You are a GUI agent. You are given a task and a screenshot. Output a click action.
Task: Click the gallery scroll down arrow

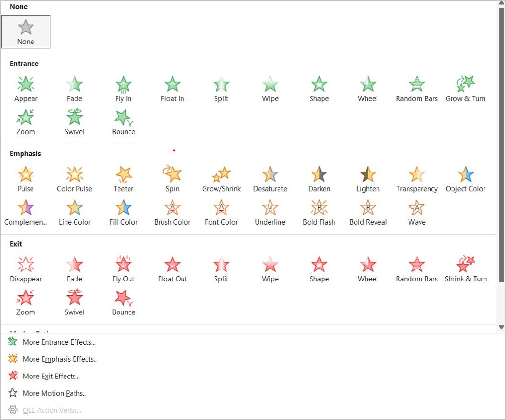pyautogui.click(x=501, y=327)
